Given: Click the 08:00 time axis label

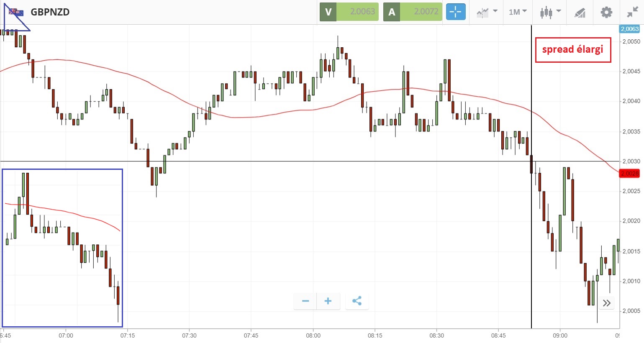Looking at the screenshot, I should click(x=313, y=335).
